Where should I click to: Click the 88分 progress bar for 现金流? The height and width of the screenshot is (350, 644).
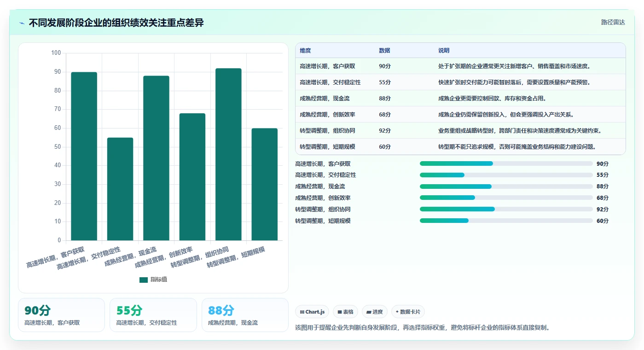[x=506, y=187]
